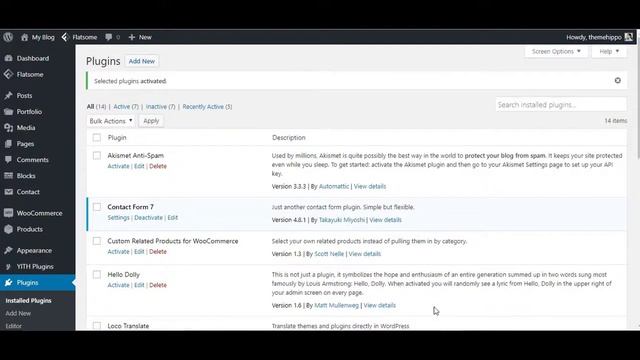Open the Scott Nelle author link

(329, 253)
